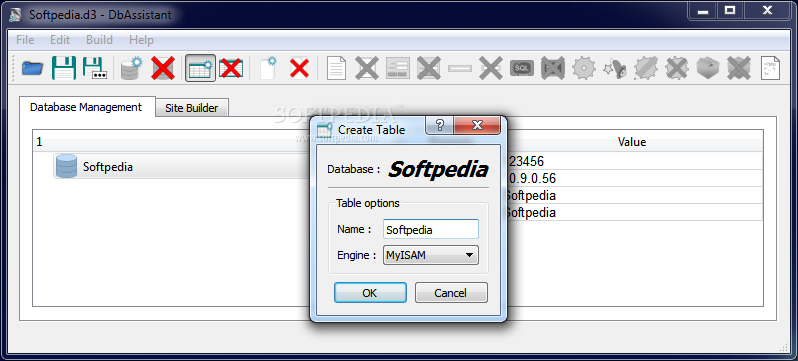Screen dimensions: 798x361
Task: Switch to the Database Management tab
Action: coord(87,107)
